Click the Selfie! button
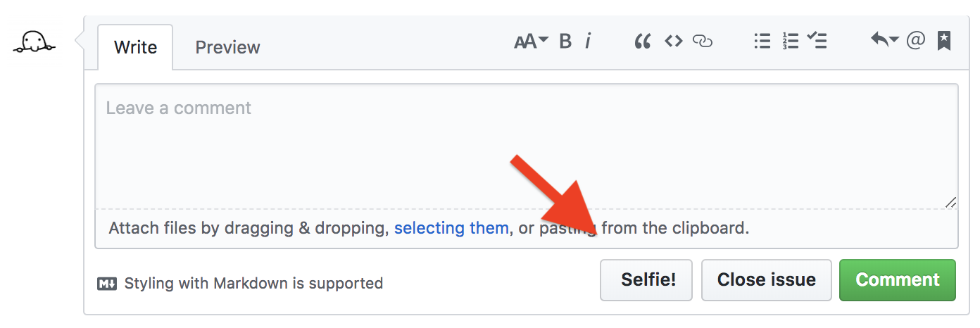The image size is (980, 328). click(646, 279)
